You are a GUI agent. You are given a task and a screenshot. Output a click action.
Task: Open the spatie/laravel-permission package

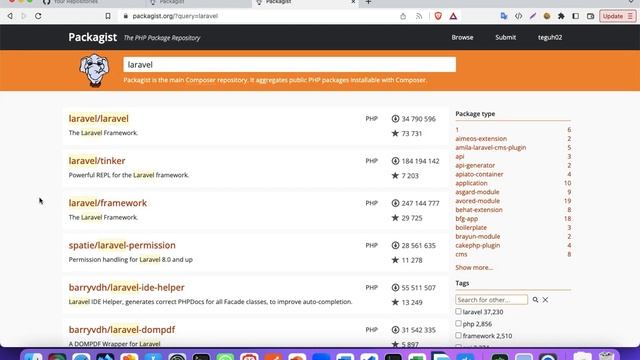point(122,245)
